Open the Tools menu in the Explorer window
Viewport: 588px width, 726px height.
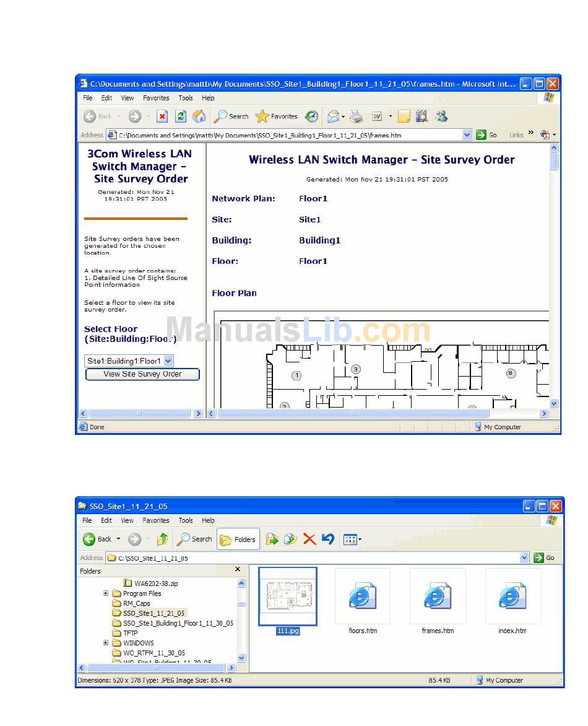coord(186,521)
